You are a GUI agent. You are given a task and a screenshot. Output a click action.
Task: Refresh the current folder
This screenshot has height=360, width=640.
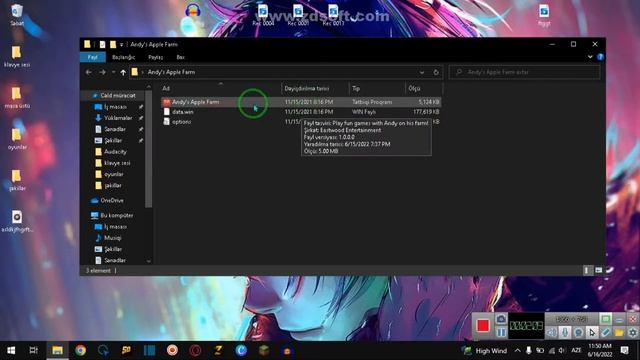coord(436,72)
